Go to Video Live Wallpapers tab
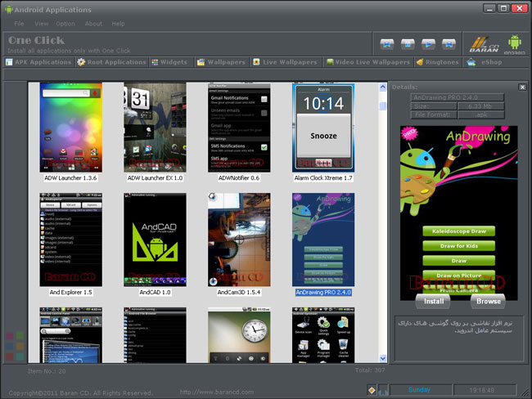 (368, 62)
